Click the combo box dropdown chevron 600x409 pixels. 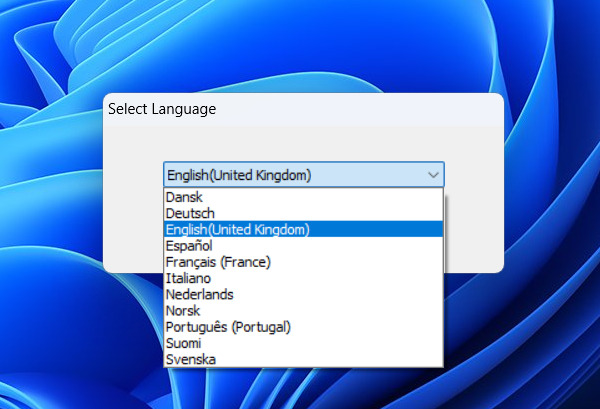(x=433, y=175)
